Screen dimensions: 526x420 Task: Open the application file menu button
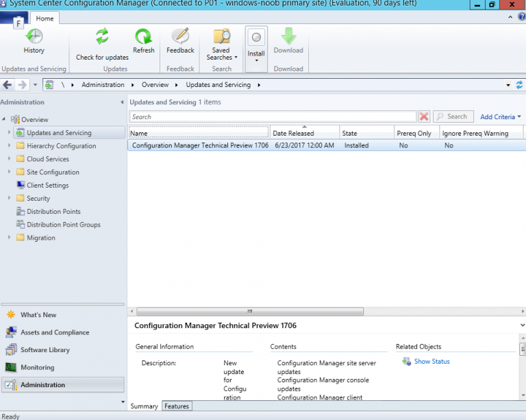(14, 18)
